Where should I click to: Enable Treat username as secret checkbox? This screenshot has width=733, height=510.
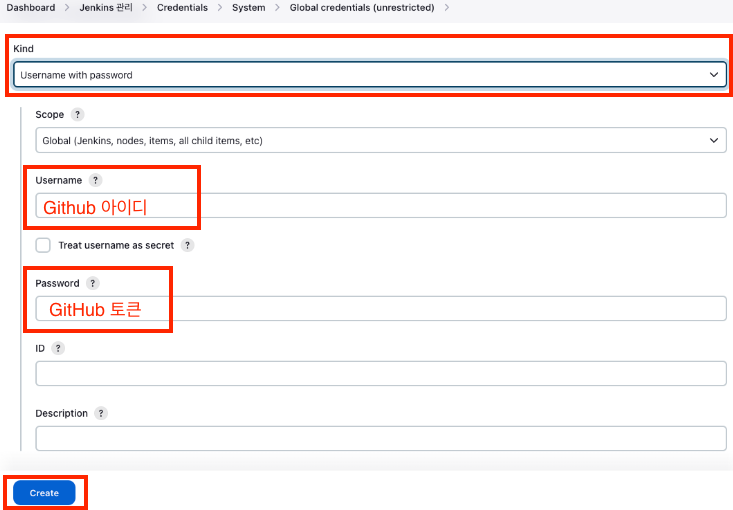pos(43,245)
